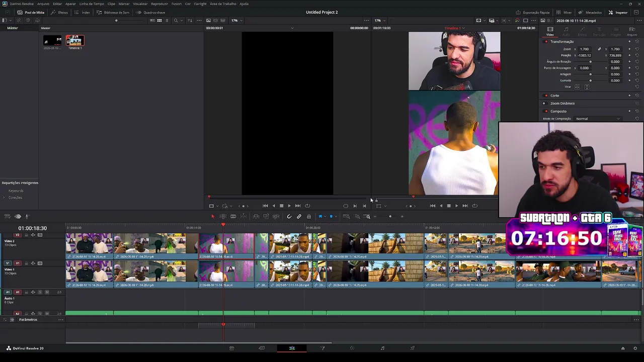This screenshot has width=644, height=362.
Task: Select the Timeline 1 thumbnail in media pool
Action: coord(75,41)
